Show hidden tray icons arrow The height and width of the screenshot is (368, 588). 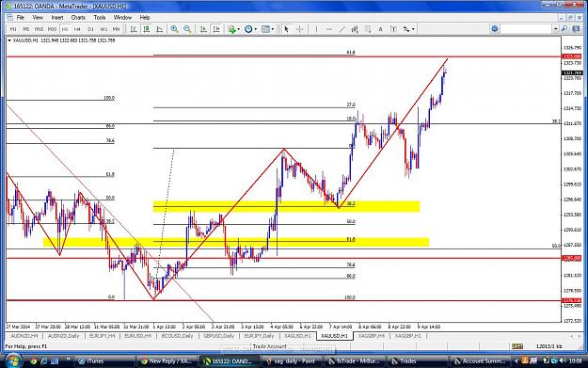pos(516,360)
